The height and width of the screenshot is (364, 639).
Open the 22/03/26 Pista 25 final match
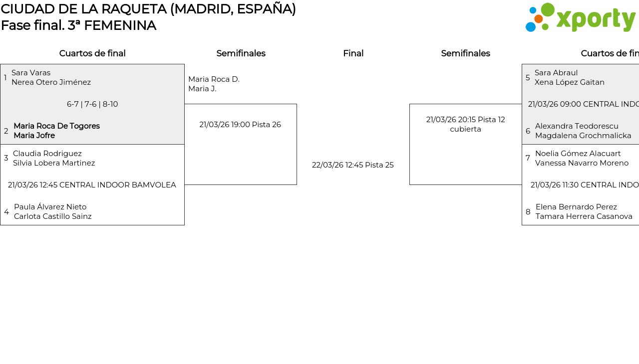coord(353,165)
